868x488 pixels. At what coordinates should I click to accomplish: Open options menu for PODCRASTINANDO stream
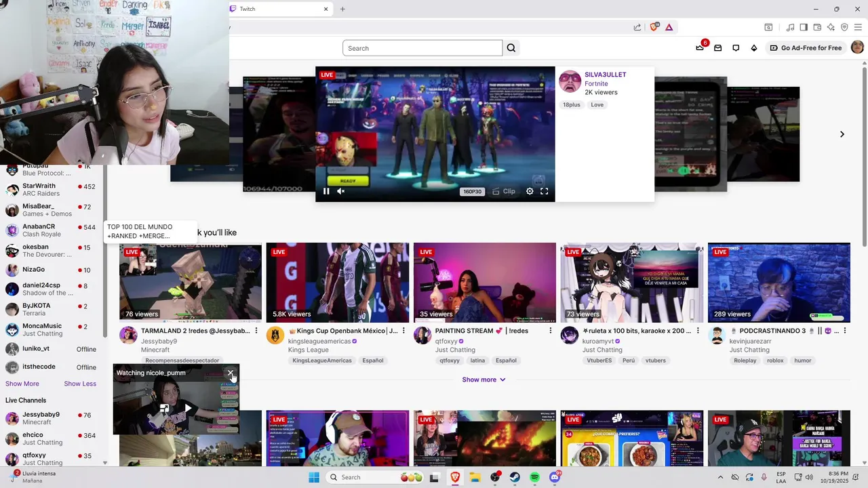click(x=844, y=331)
